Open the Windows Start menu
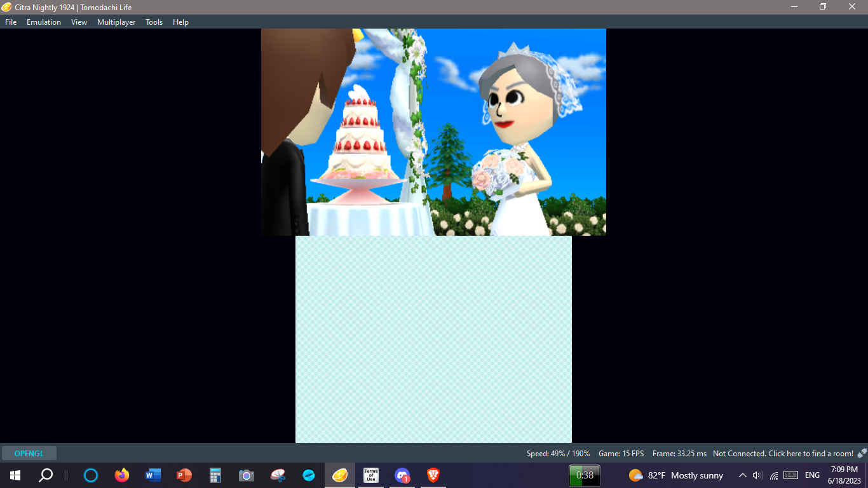 point(15,475)
